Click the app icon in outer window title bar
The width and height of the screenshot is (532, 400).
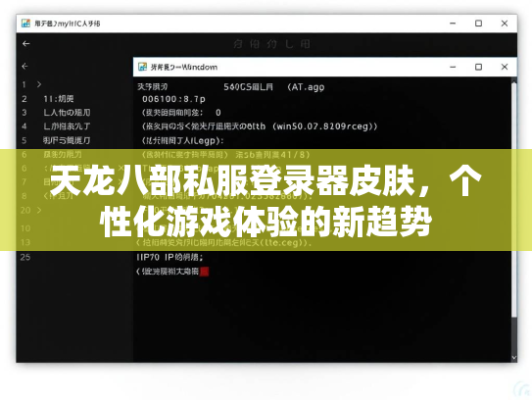point(25,24)
